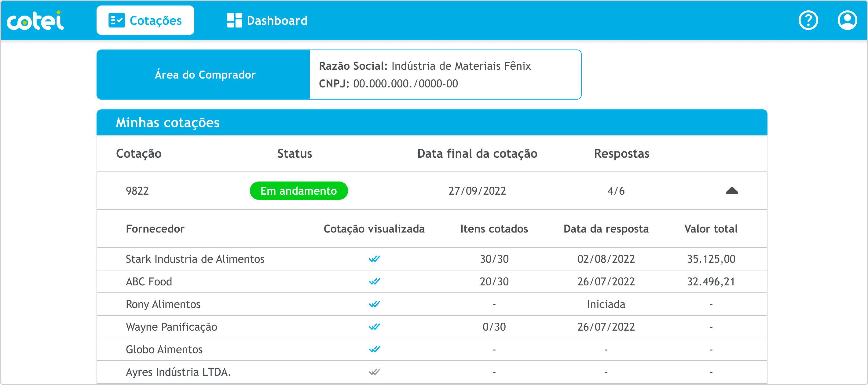
Task: Select the Wayne Panificação supplier row
Action: tap(171, 327)
